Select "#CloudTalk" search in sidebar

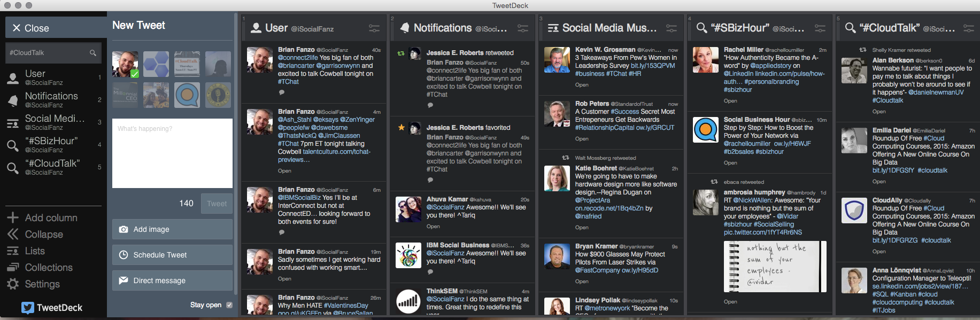point(53,167)
